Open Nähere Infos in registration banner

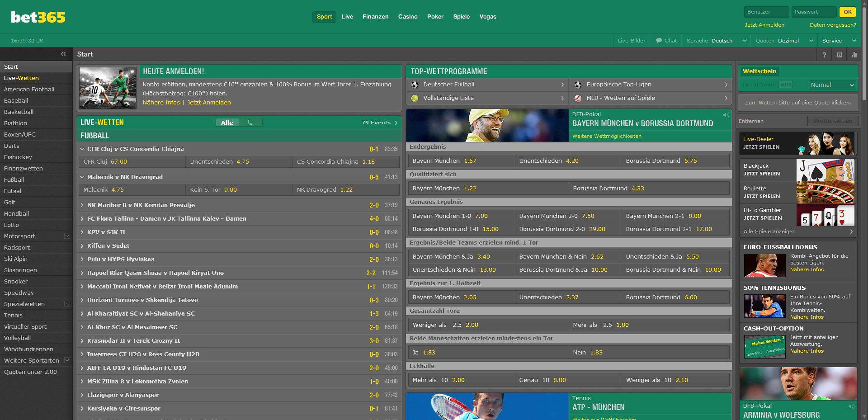tap(161, 103)
